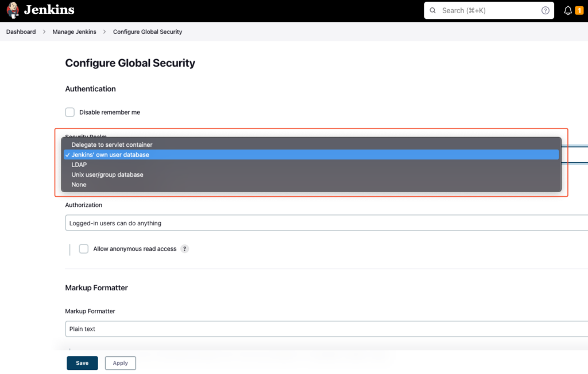Select None in security realm list
The width and height of the screenshot is (588, 374).
click(311, 184)
